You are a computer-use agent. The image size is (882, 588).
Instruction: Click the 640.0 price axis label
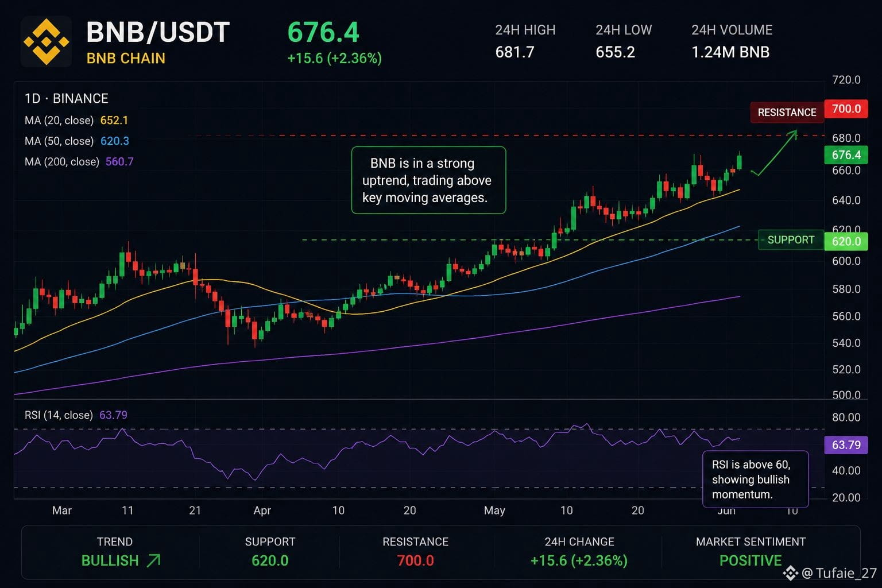tap(846, 200)
